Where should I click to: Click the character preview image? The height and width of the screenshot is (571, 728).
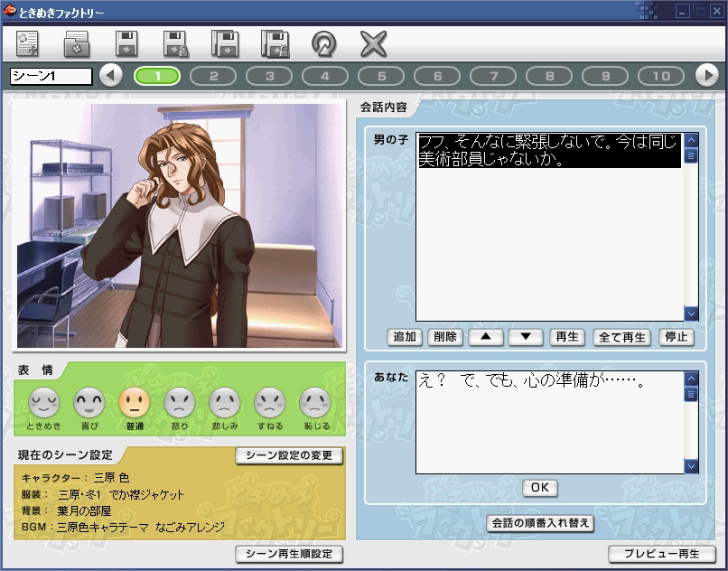coord(179,225)
